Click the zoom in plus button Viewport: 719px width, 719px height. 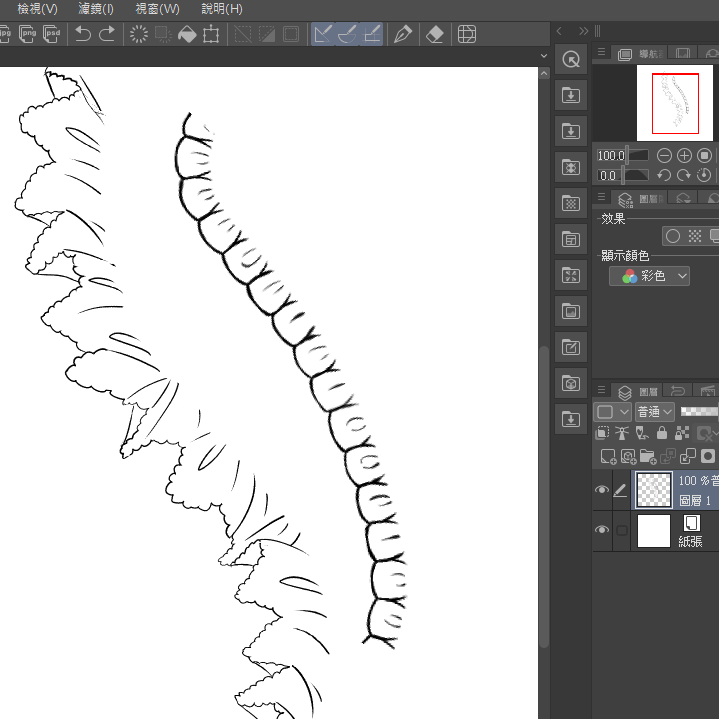point(684,155)
